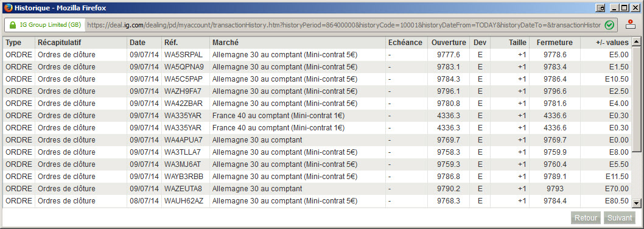Click the 08/07/14 date cell

click(x=144, y=201)
